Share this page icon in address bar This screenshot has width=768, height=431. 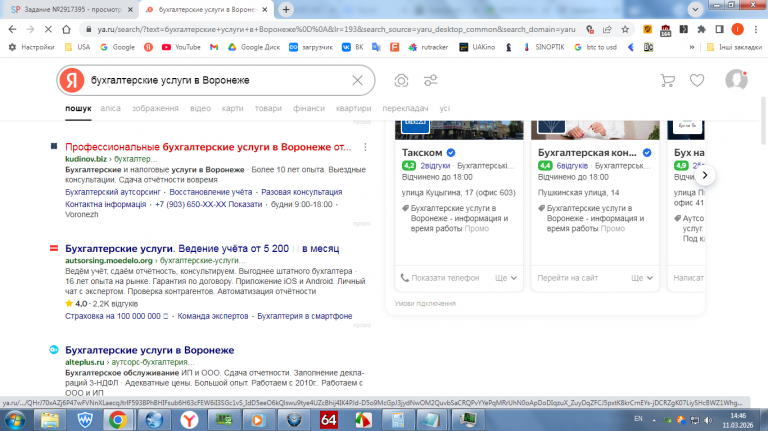607,29
